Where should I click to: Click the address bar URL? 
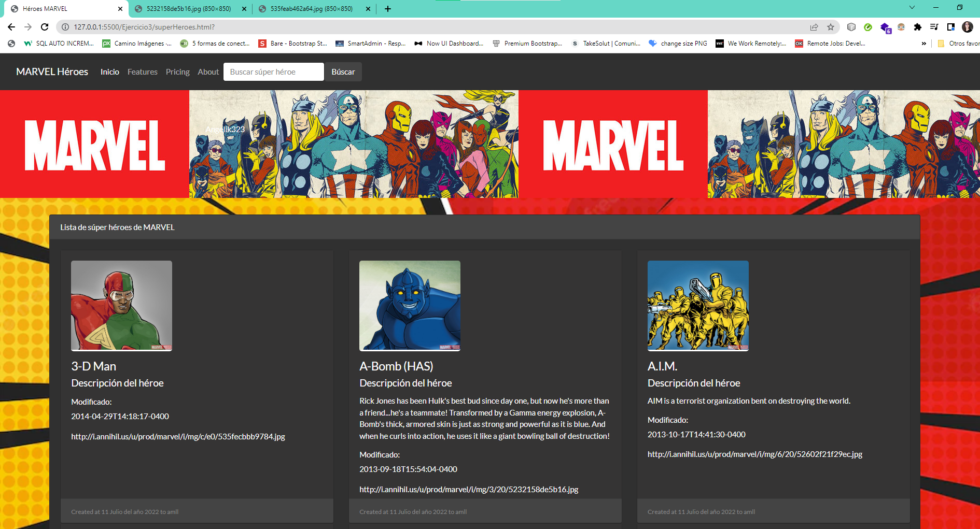144,27
